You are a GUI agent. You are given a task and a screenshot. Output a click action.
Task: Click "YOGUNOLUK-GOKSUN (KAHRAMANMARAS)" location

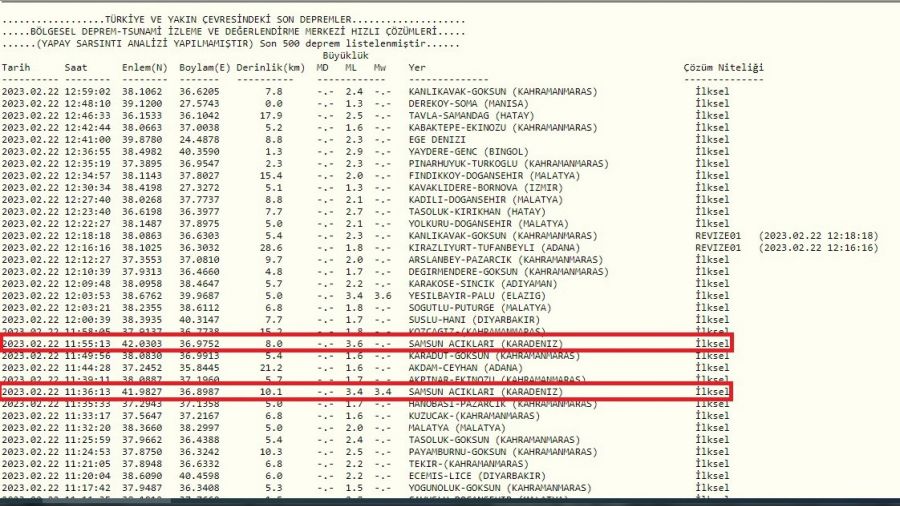coord(500,489)
